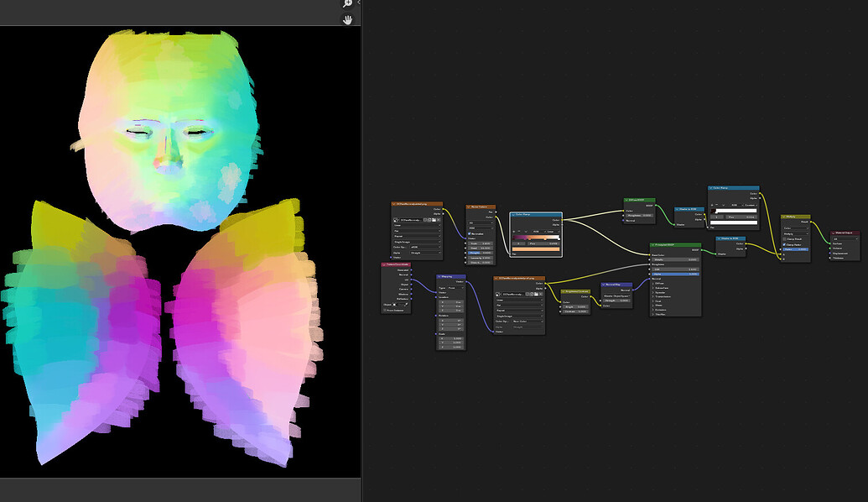
Task: Click the gradient bar in the selected Color Ramp
Action: (x=536, y=237)
